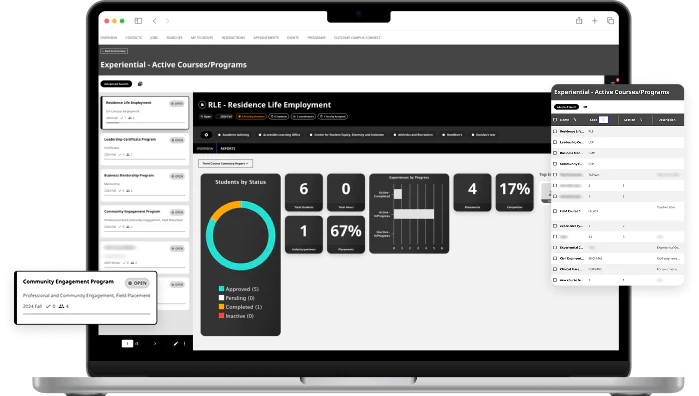Open a new tab with plus icon
This screenshot has width=699, height=396.
594,21
